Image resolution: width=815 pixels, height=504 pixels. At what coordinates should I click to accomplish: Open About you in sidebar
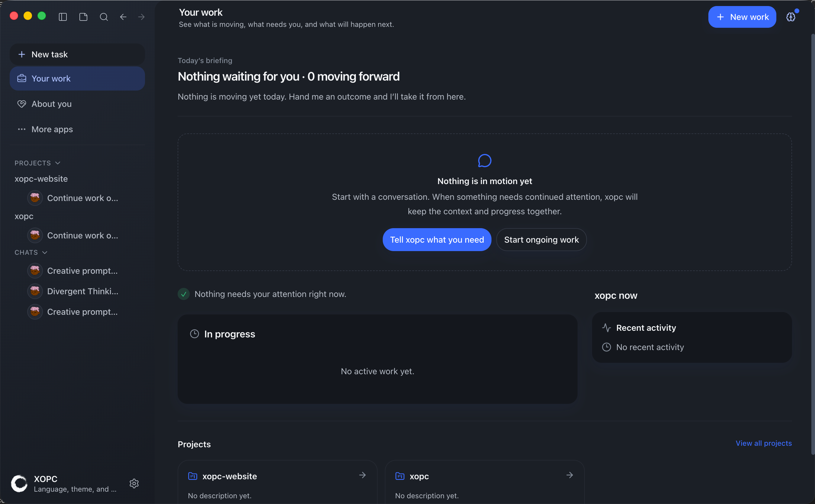point(77,104)
